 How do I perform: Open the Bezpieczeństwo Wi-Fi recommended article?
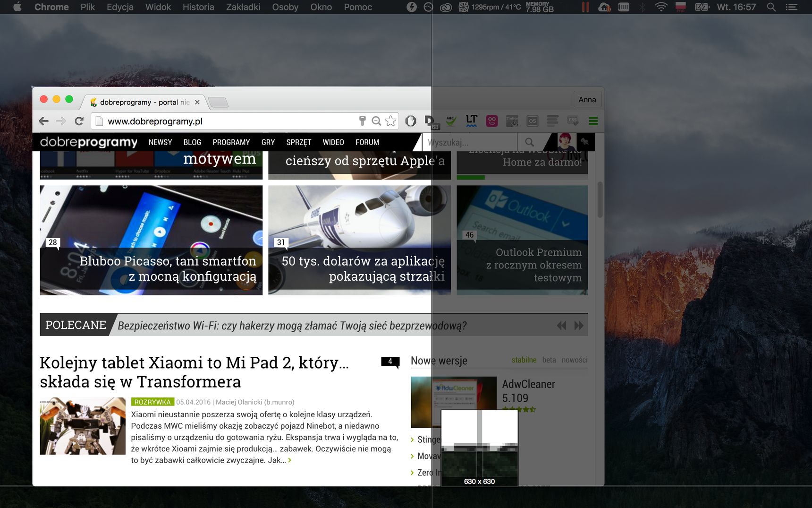pos(292,326)
